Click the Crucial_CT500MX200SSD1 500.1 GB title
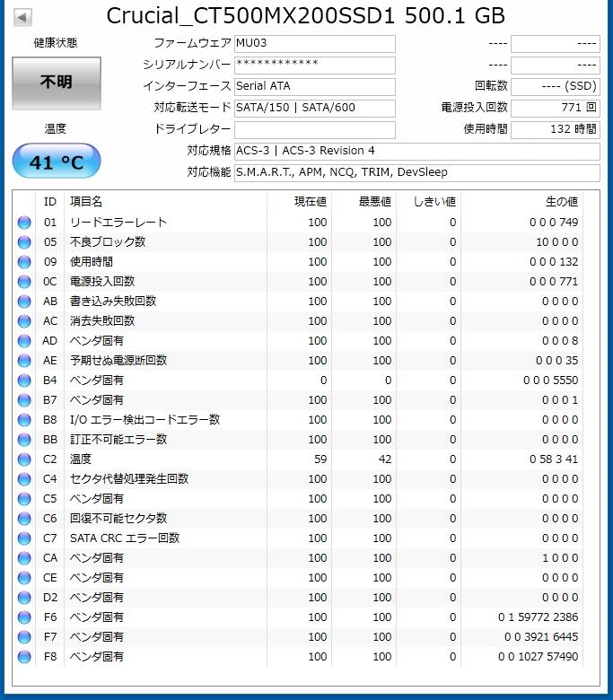Viewport: 613px width, 700px height. click(306, 16)
